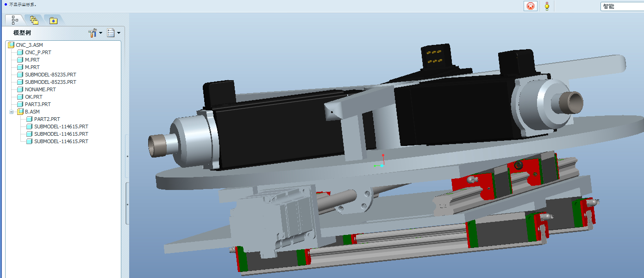The image size is (644, 278).
Task: Click the red Stop sign button
Action: pos(531,6)
